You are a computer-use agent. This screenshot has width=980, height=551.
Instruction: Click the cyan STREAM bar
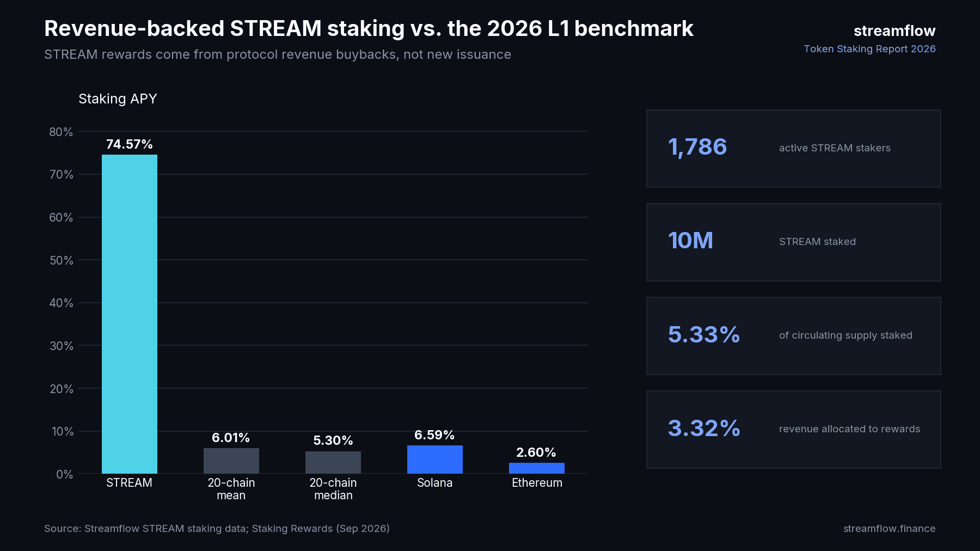(x=130, y=314)
